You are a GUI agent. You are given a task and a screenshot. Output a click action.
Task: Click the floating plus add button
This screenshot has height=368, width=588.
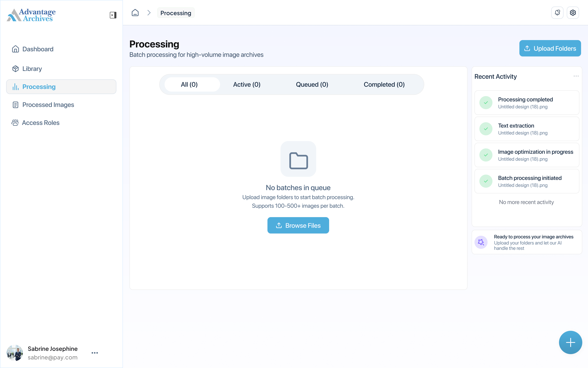pos(570,342)
